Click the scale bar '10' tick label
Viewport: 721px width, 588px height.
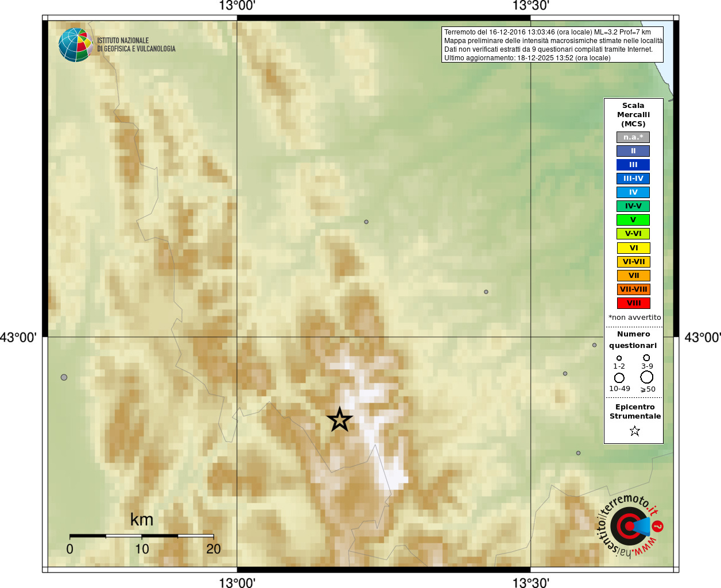(x=142, y=549)
